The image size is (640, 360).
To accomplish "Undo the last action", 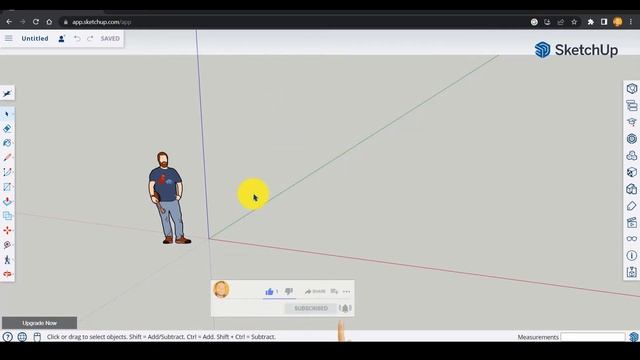I will tap(77, 38).
